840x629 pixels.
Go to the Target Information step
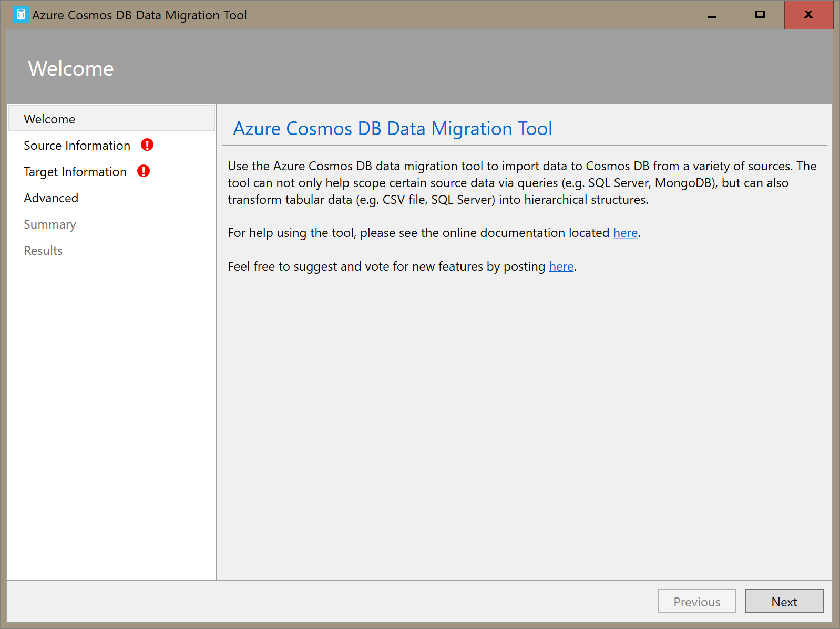click(x=75, y=172)
